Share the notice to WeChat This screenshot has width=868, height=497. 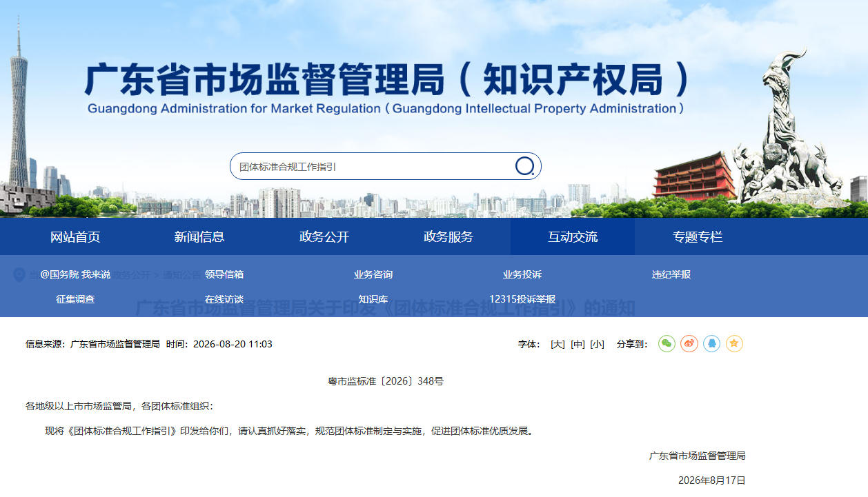tap(667, 343)
